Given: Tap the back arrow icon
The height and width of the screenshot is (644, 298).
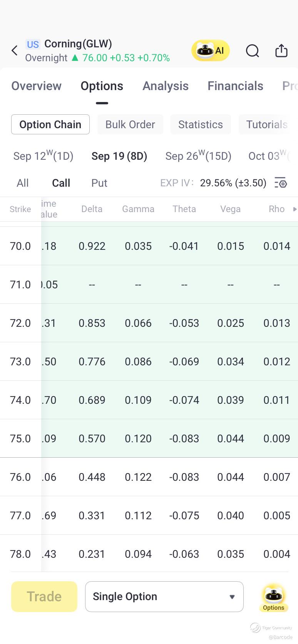Looking at the screenshot, I should (x=15, y=50).
